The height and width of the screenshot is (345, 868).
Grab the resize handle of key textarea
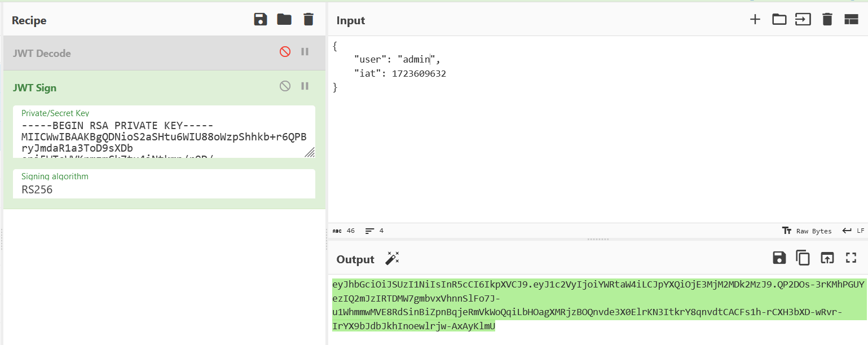click(x=310, y=152)
